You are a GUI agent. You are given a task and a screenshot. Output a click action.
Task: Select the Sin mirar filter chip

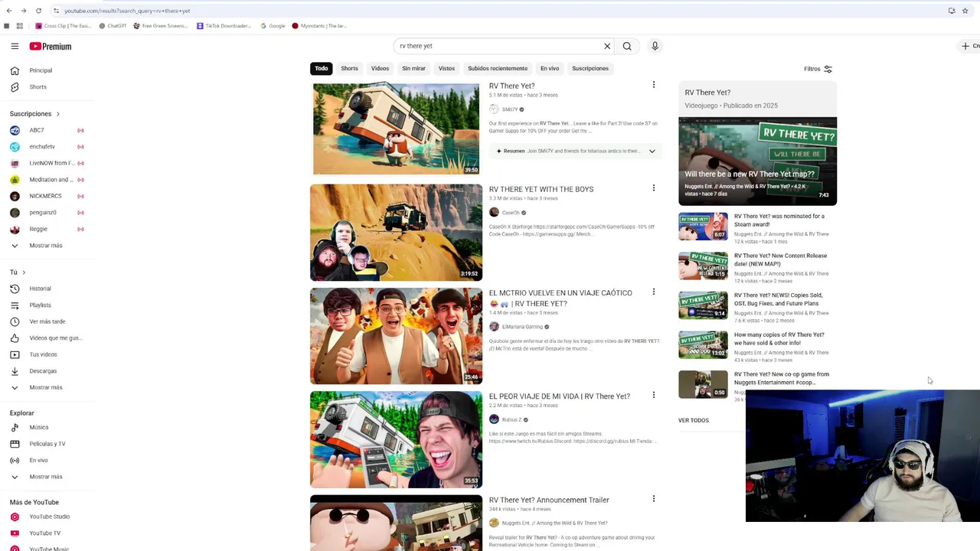[413, 69]
